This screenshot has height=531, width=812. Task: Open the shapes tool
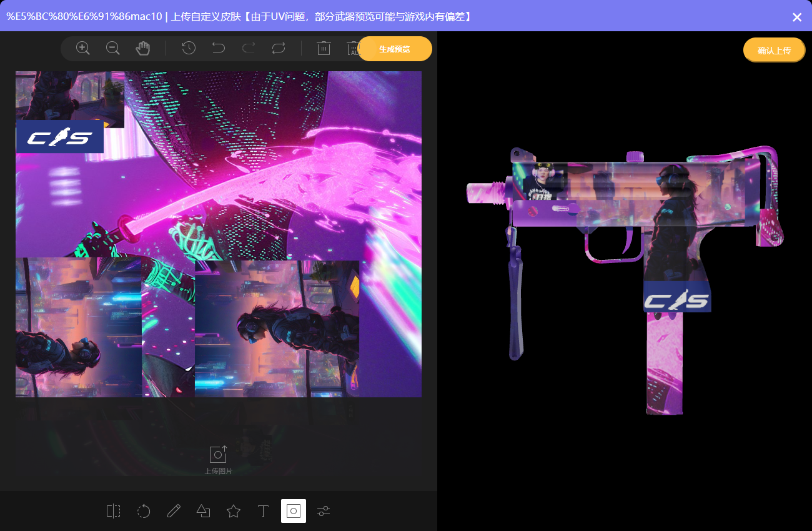coord(204,511)
